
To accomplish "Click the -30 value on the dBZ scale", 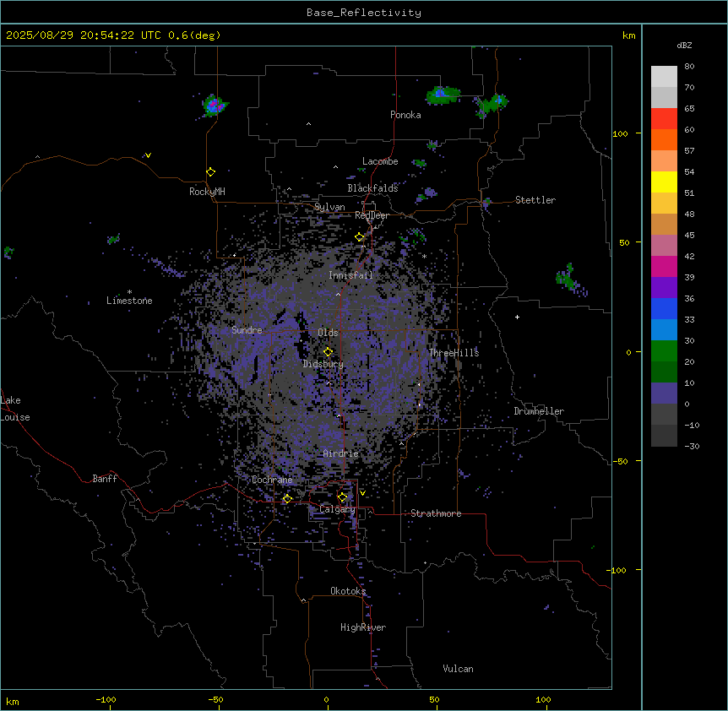I will tap(692, 446).
